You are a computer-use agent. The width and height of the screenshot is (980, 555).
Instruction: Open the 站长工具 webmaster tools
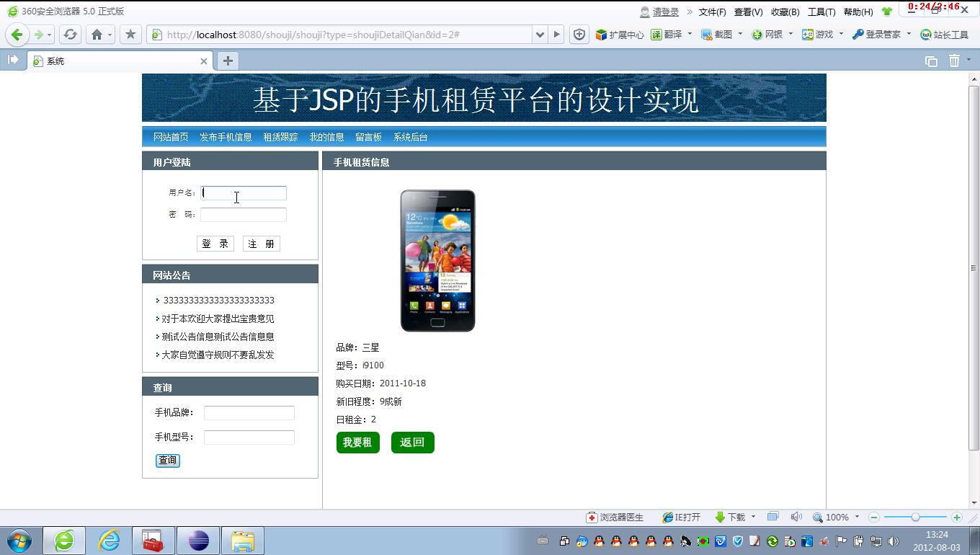point(945,35)
